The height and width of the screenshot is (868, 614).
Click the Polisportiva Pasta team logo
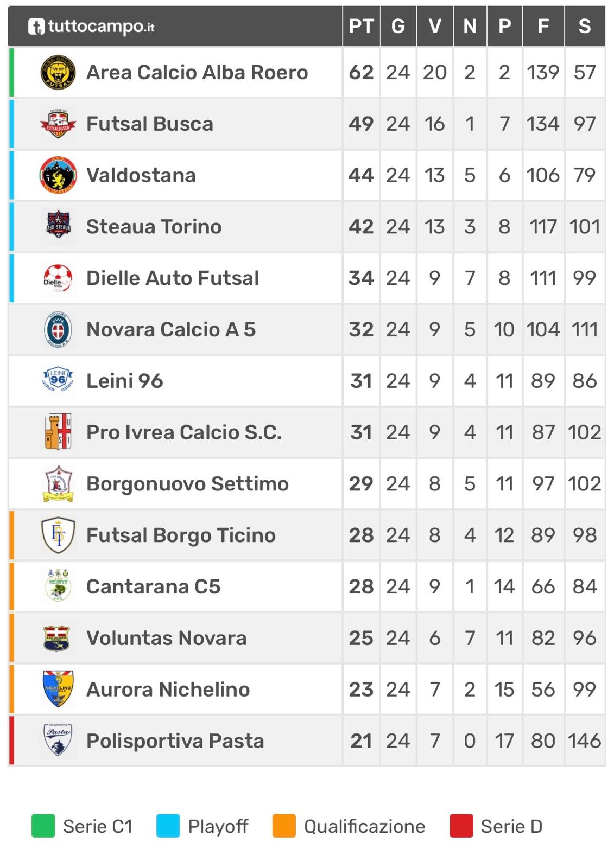[x=58, y=741]
